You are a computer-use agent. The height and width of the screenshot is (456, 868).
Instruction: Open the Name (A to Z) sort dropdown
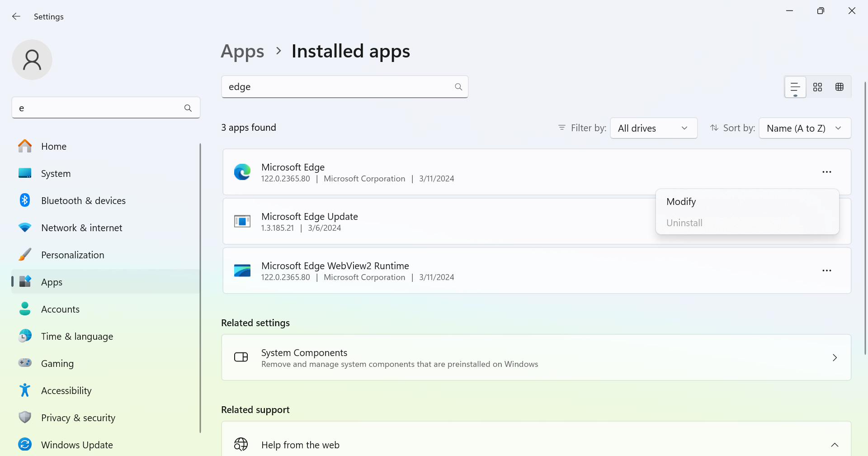[805, 128]
